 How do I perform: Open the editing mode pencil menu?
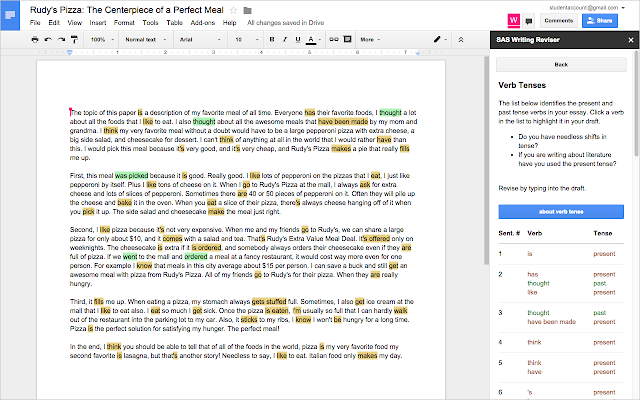tap(440, 40)
